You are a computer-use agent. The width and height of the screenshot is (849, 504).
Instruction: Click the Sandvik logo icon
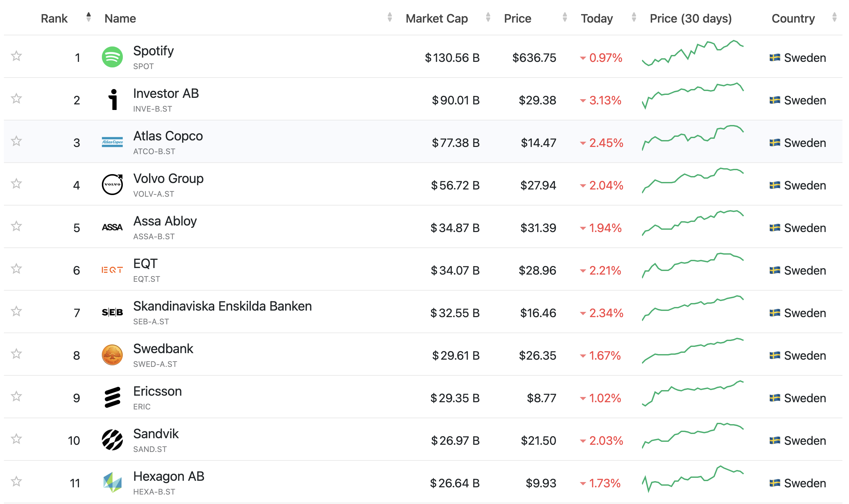(x=112, y=440)
